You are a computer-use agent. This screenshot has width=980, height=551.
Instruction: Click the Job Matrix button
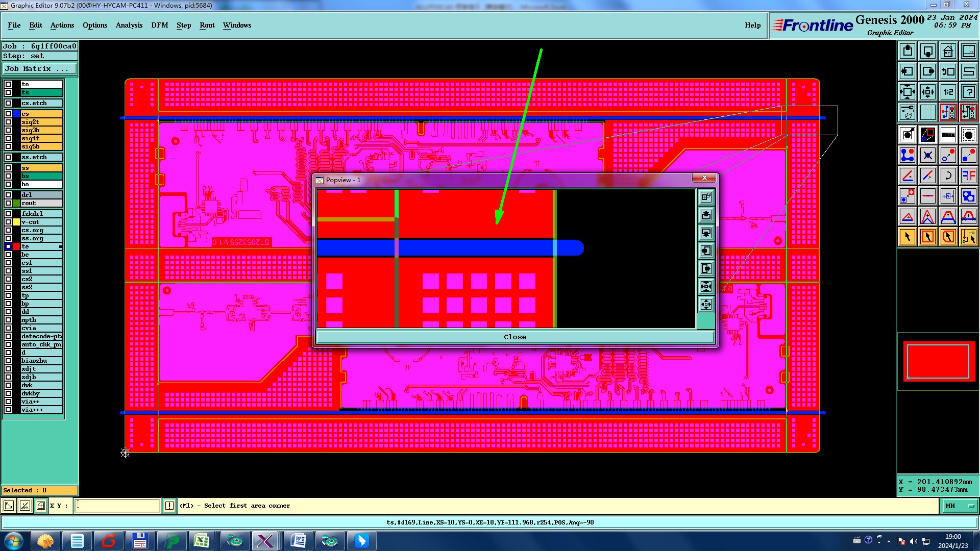[39, 68]
